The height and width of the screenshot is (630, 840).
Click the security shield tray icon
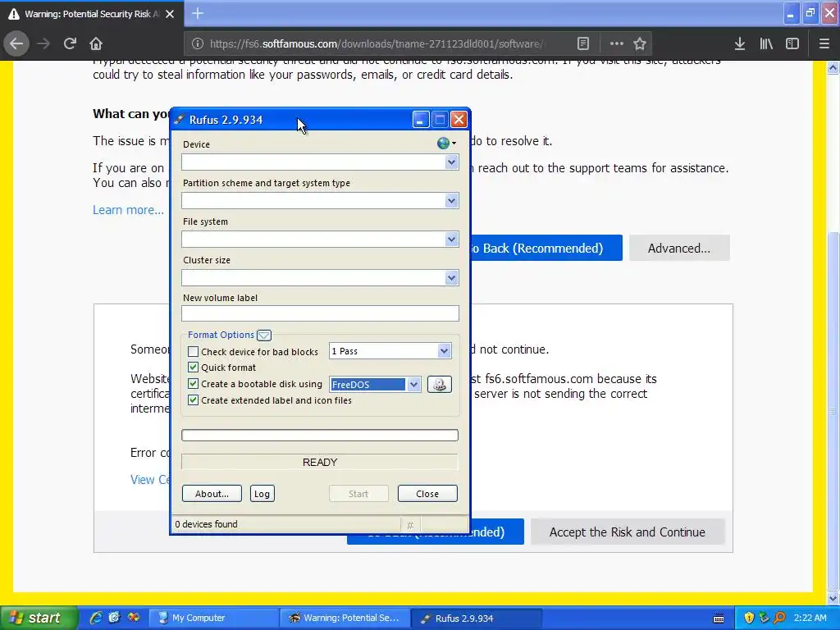tap(749, 618)
